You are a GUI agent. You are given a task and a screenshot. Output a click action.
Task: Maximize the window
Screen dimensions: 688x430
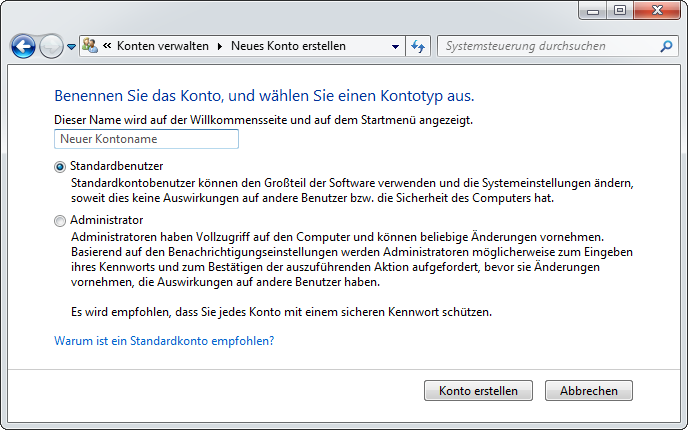(620, 11)
